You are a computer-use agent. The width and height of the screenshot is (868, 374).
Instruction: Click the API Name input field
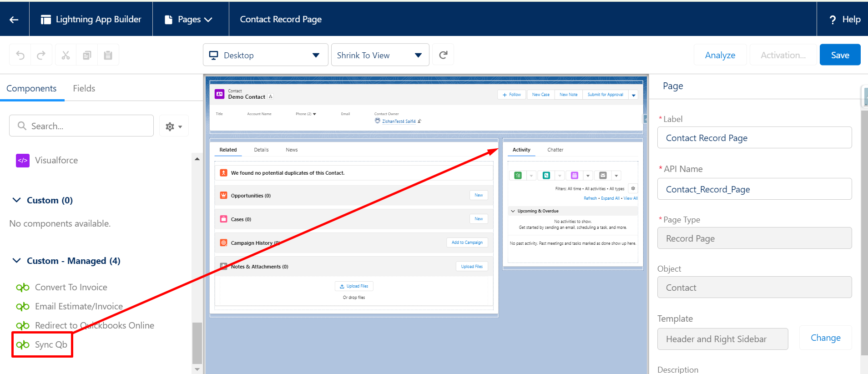point(754,189)
